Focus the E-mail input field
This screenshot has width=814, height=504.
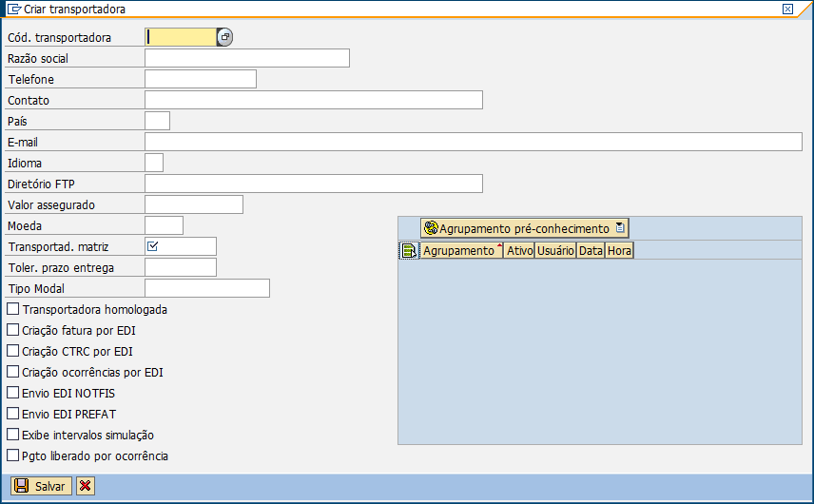[473, 142]
